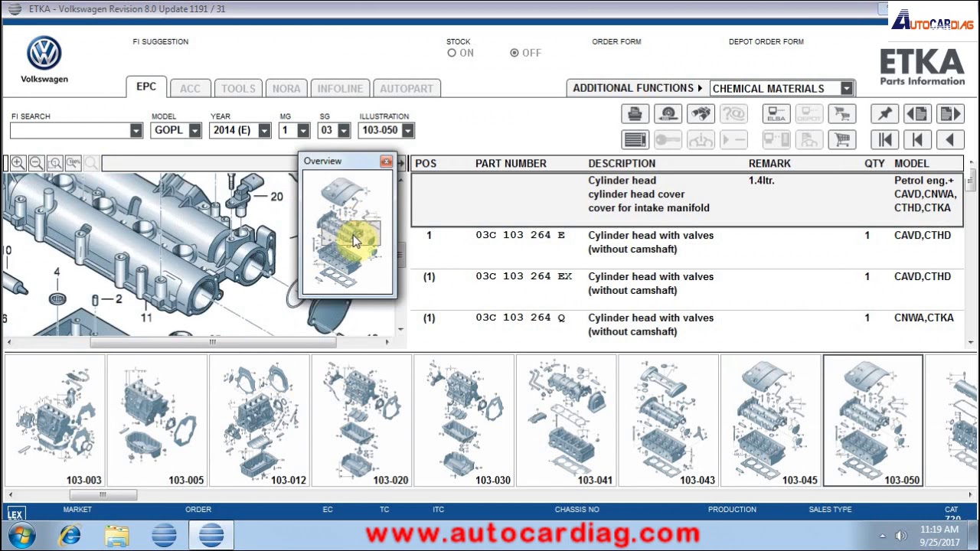Open File Explorer from taskbar
980x551 pixels.
point(116,535)
